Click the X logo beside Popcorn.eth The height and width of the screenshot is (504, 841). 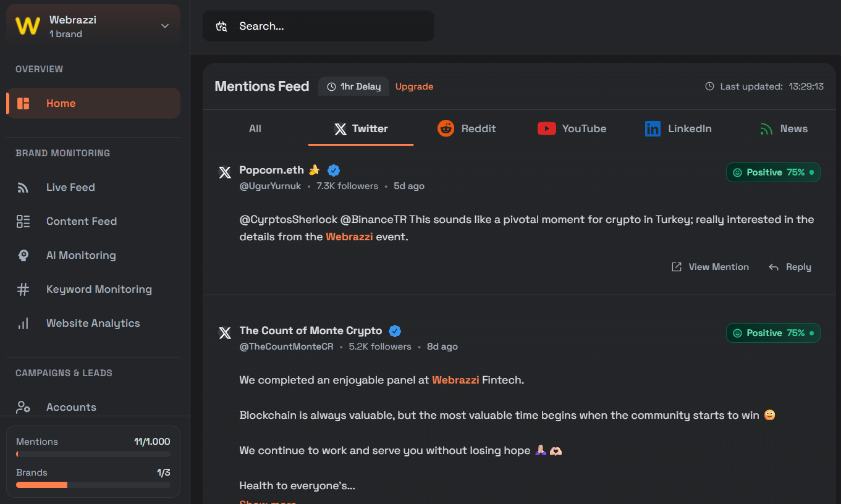[225, 172]
